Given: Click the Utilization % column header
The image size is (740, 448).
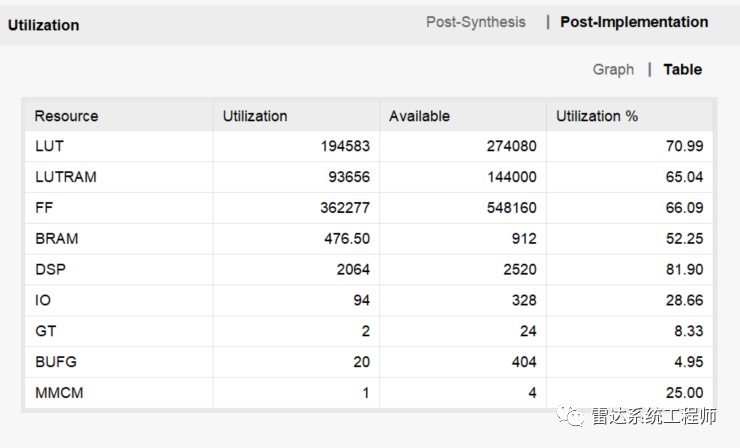Looking at the screenshot, I should (596, 116).
